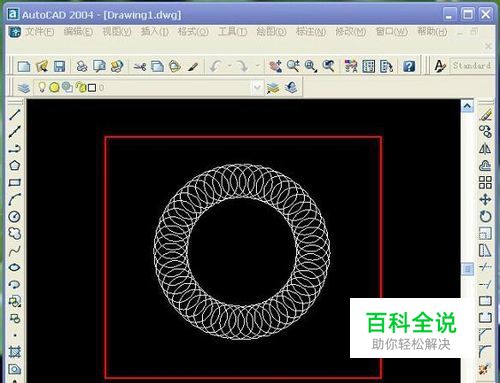Viewport: 500px width, 383px height.
Task: Select the Trim tool
Action: (485, 267)
